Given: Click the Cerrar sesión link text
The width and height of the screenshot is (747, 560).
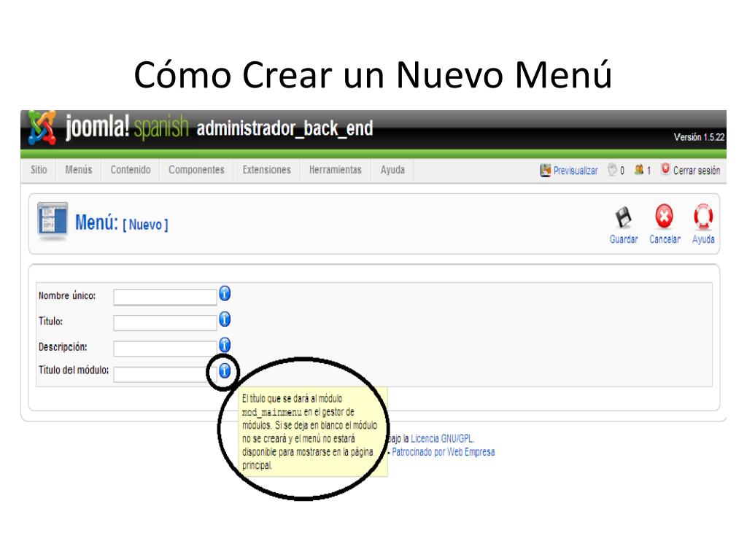Looking at the screenshot, I should (697, 171).
